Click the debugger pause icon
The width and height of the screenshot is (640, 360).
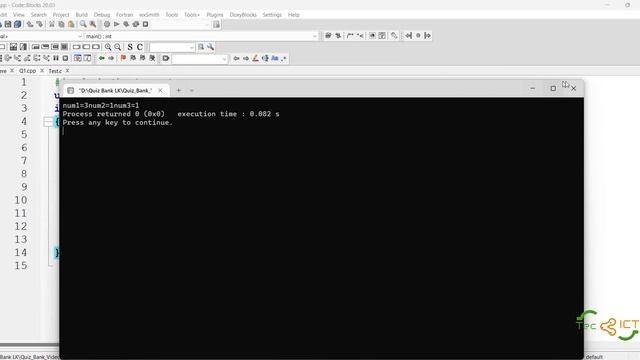pos(56,58)
